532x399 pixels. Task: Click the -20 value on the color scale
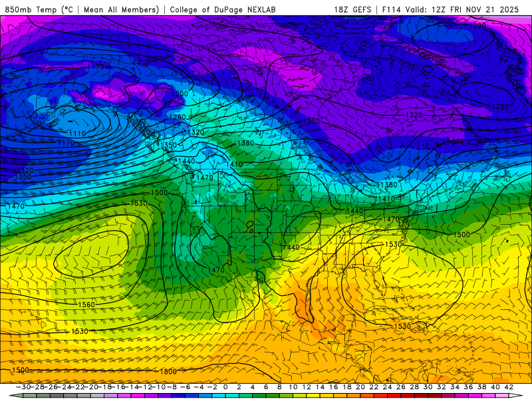tap(90, 387)
